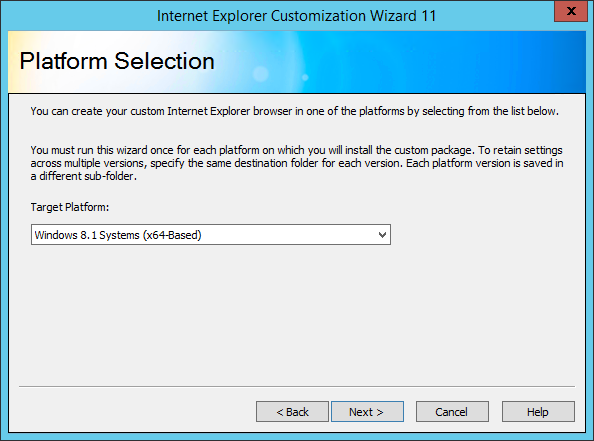Go to previous step with Back button
Viewport: 594px width, 441px height.
292,411
